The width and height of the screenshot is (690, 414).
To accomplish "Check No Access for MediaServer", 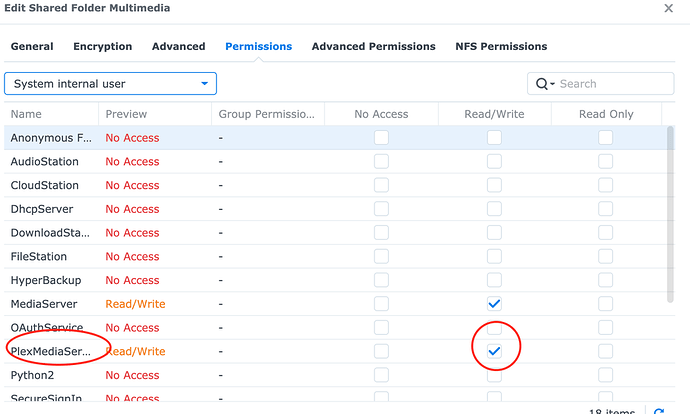I will (x=382, y=304).
